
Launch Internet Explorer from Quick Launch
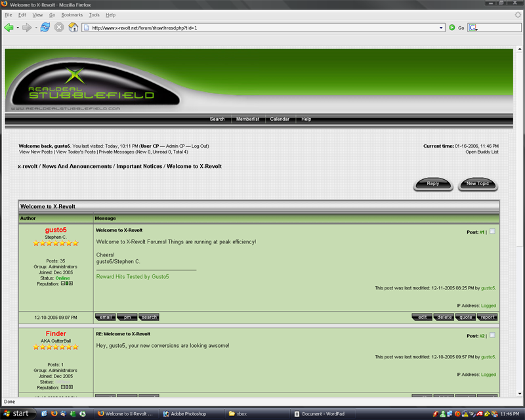pyautogui.click(x=44, y=413)
